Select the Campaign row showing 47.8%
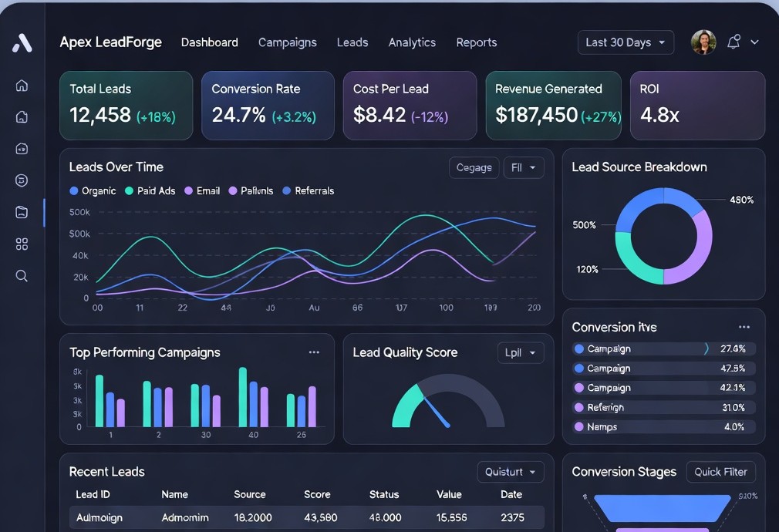Image resolution: width=779 pixels, height=532 pixels. (x=664, y=368)
